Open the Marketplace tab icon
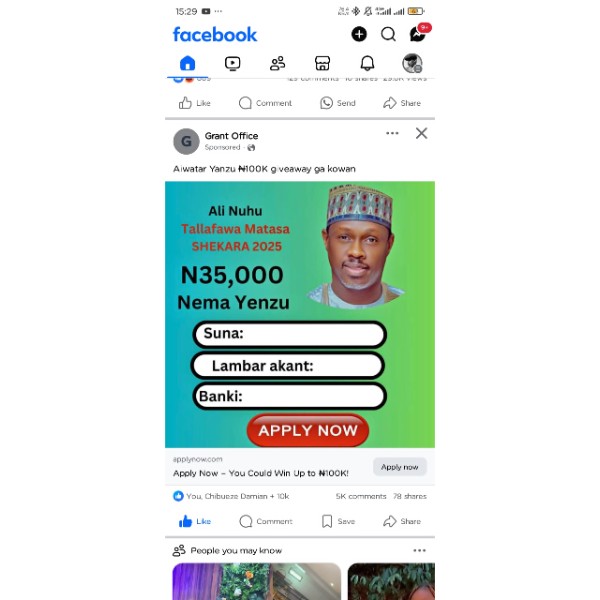 coord(322,64)
